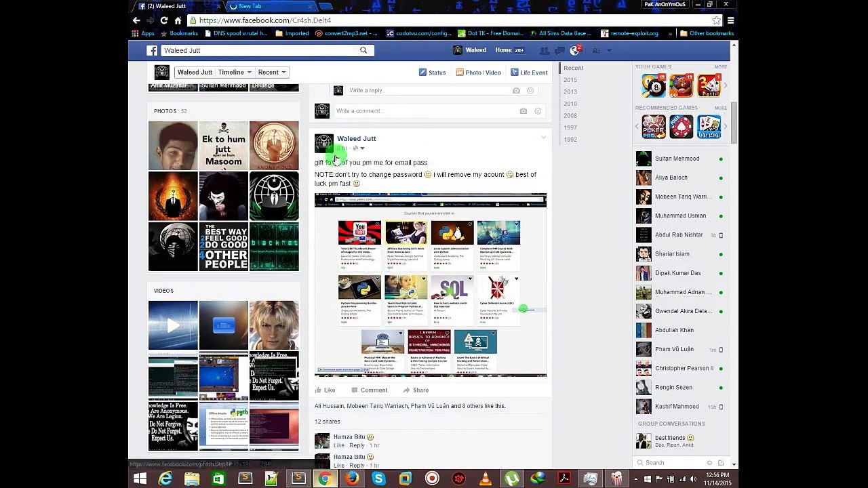
Task: Open the Privacy Shortcuts lock icon
Action: 596,50
